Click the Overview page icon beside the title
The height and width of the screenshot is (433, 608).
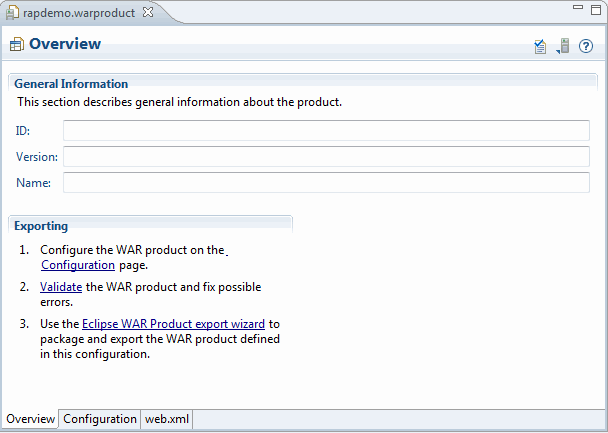tap(17, 45)
